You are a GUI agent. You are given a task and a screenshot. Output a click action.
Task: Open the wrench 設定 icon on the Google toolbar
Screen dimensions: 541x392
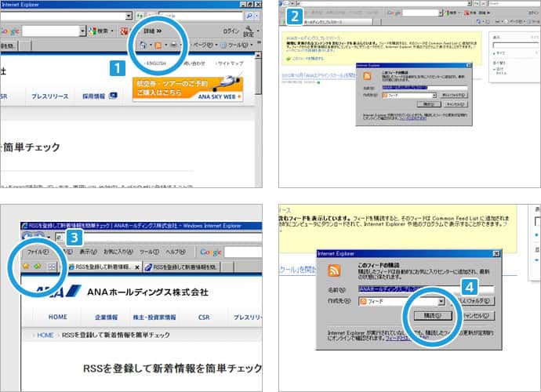[x=249, y=31]
